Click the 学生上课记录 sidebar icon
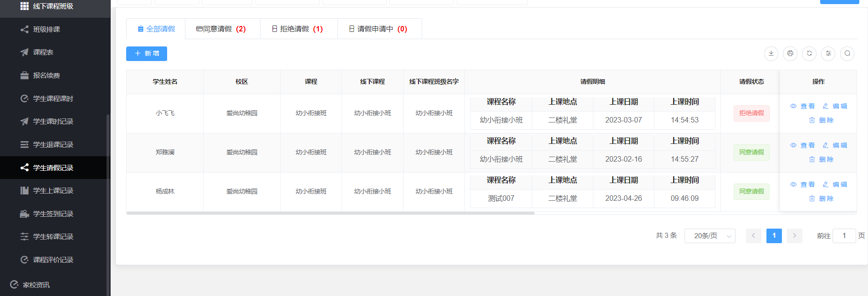This screenshot has width=868, height=296. [25, 191]
